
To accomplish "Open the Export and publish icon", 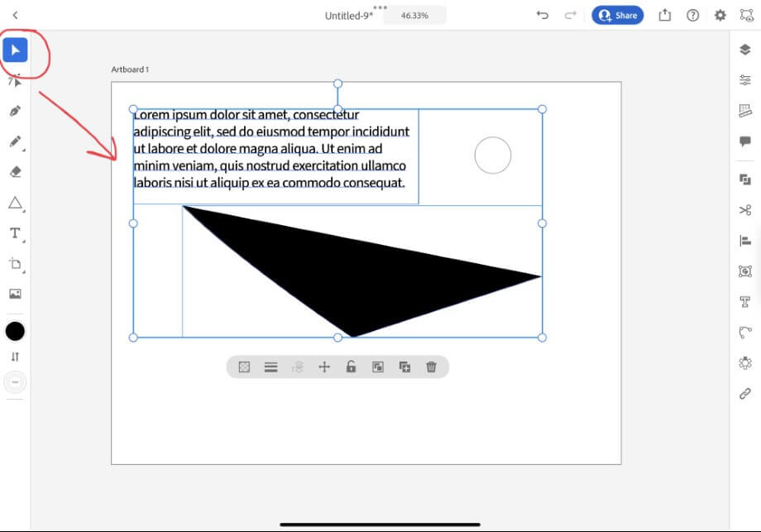I will click(x=664, y=16).
